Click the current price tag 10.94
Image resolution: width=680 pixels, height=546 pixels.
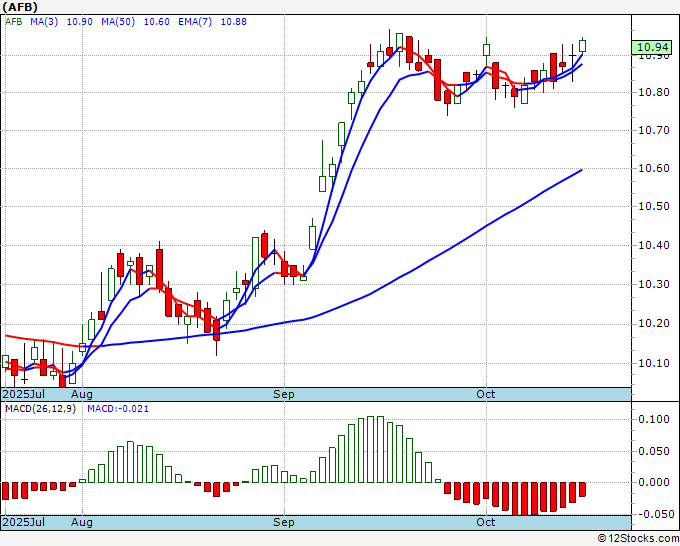tap(652, 47)
